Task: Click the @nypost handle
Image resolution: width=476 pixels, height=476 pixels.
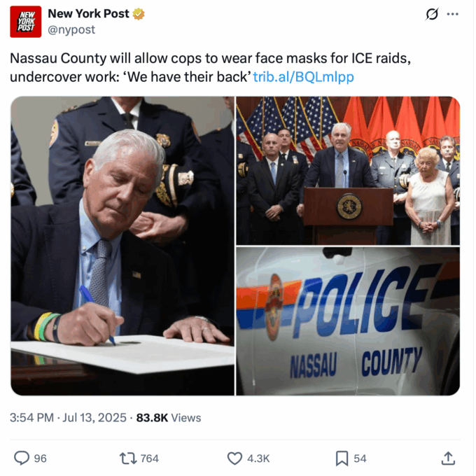Action: (71, 29)
